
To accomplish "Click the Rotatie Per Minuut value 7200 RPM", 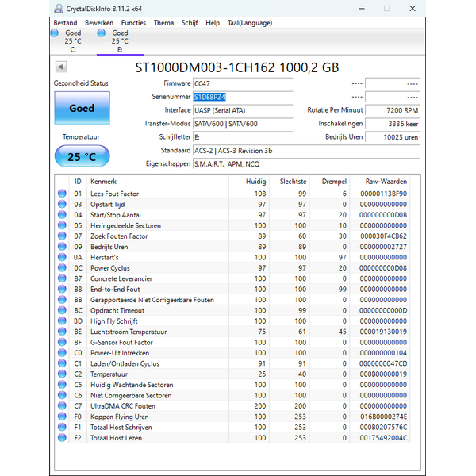I will pos(393,110).
